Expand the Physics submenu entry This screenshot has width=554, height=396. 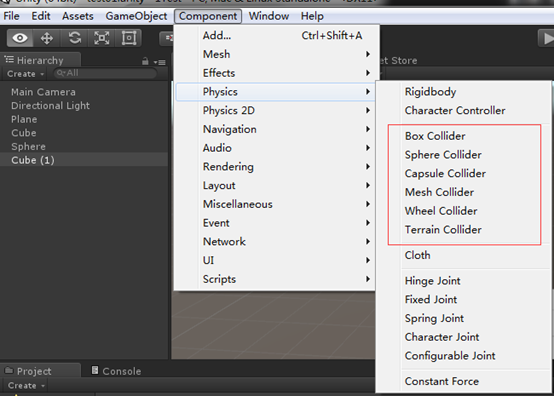click(275, 92)
